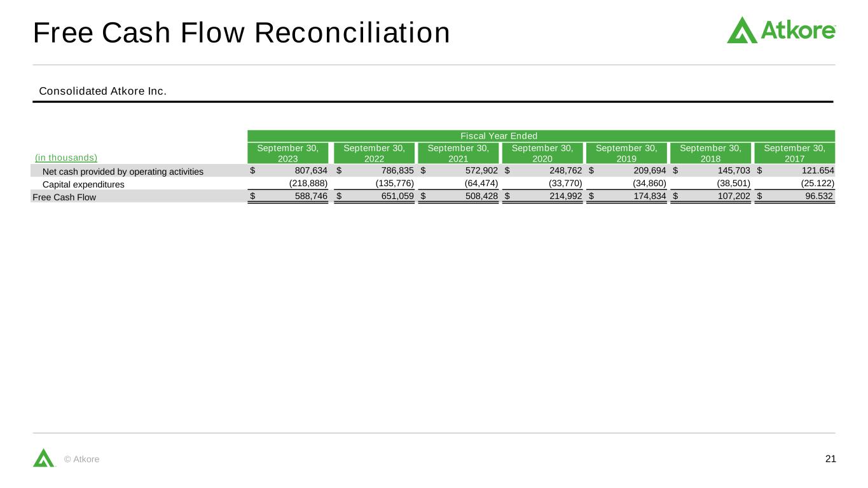Click page number 21 in the footer
The height and width of the screenshot is (488, 868).
tap(830, 459)
